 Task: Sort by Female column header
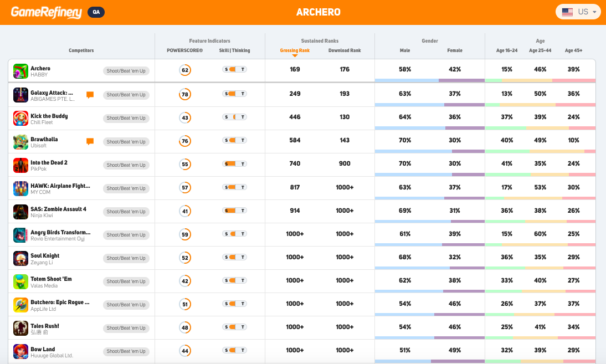455,50
